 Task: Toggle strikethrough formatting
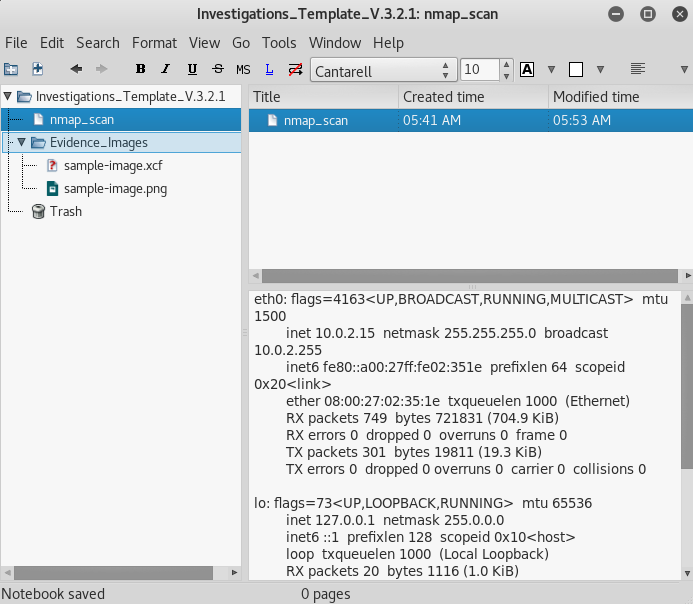point(217,69)
